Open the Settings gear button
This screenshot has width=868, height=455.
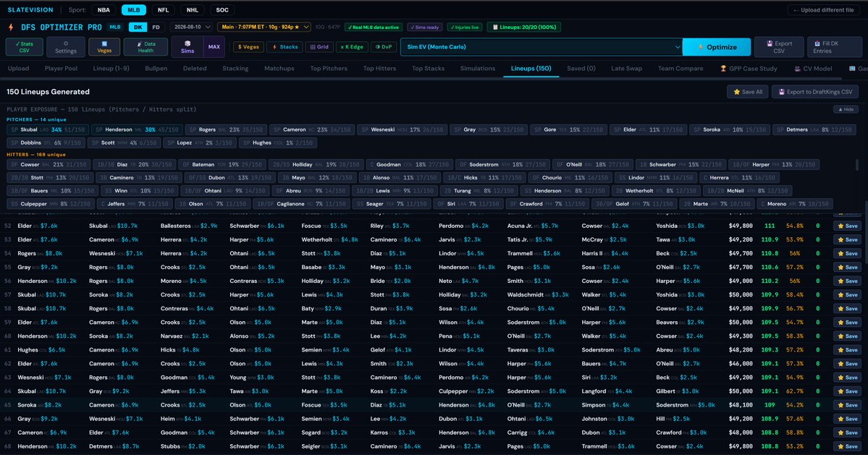[x=65, y=47]
